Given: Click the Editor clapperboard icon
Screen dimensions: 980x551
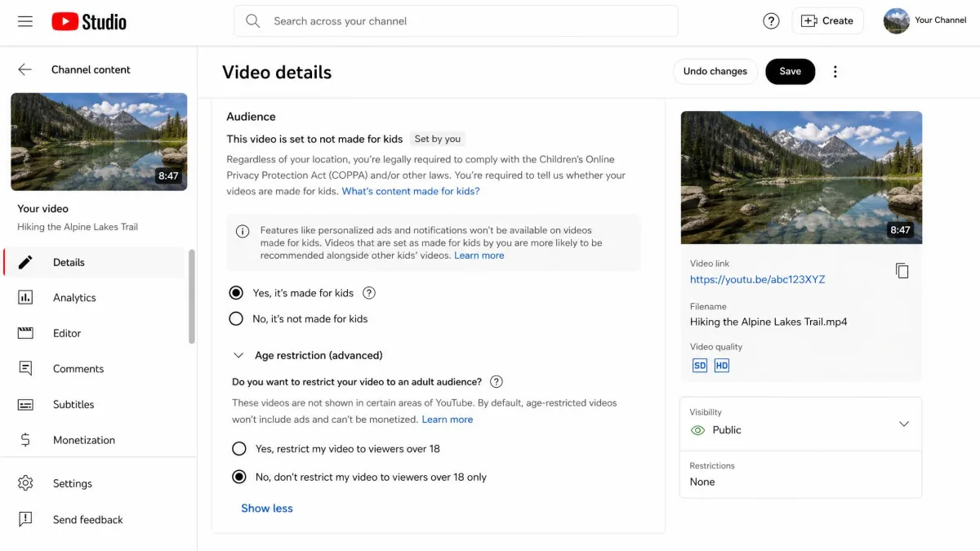Looking at the screenshot, I should (25, 333).
